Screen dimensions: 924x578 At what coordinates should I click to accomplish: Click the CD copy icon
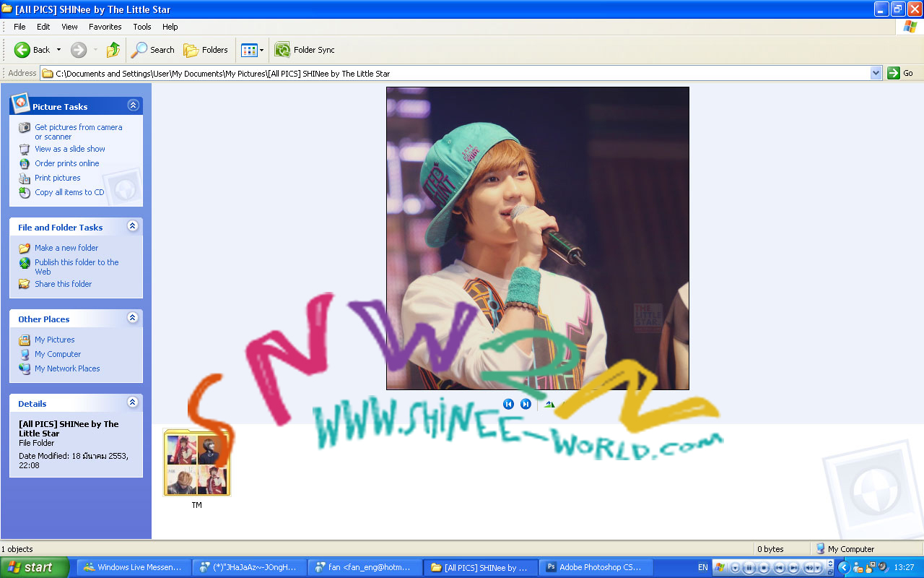pyautogui.click(x=25, y=192)
